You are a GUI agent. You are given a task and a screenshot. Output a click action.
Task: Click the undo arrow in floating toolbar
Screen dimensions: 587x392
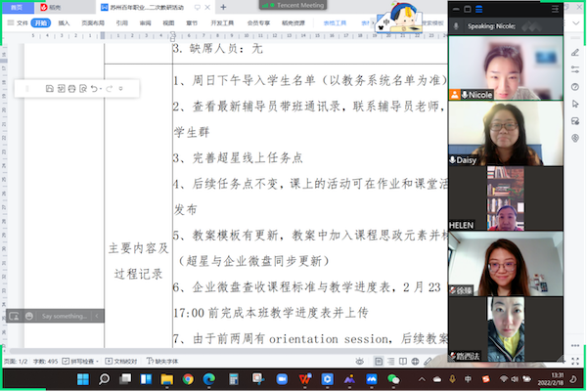[96, 88]
